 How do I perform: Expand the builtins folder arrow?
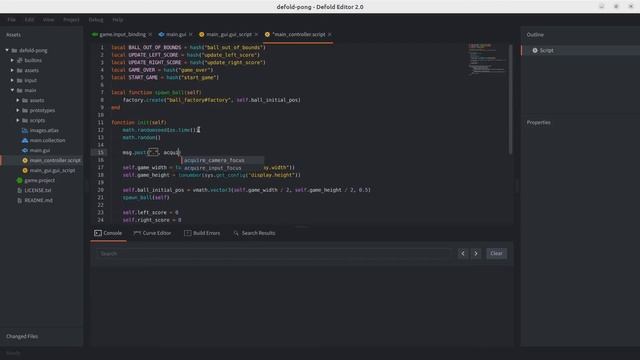(12, 60)
